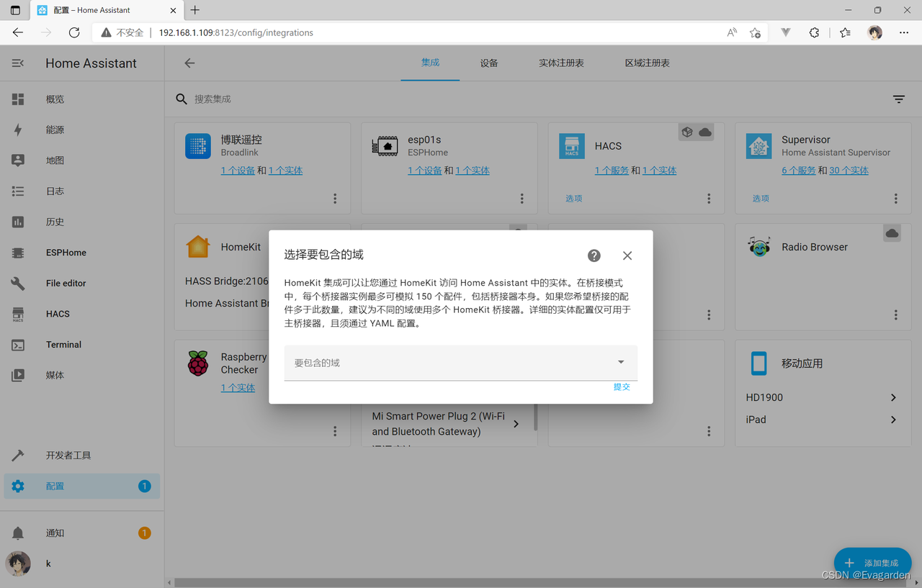The height and width of the screenshot is (588, 922).
Task: Click the 添加集成 button
Action: point(873,563)
